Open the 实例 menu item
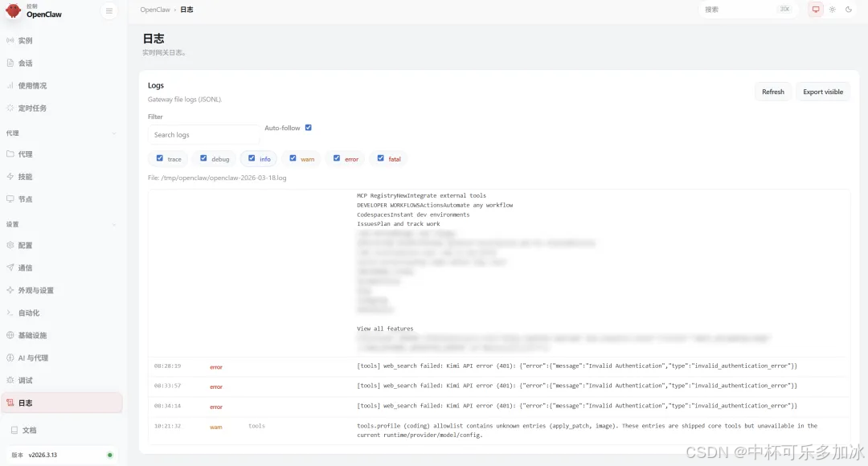 (x=62, y=40)
